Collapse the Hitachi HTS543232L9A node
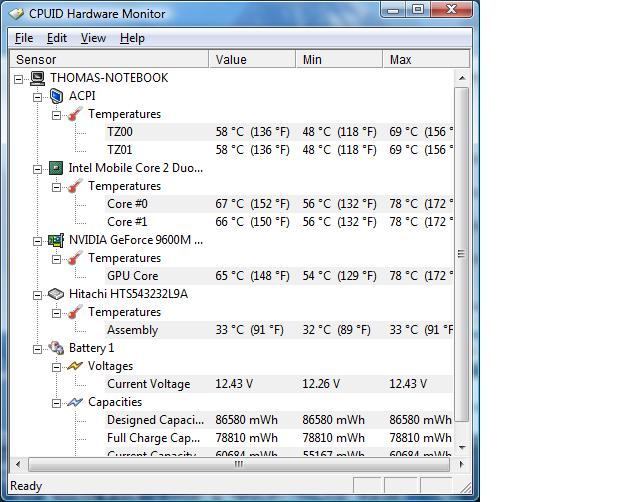The image size is (640, 502). tap(38, 295)
